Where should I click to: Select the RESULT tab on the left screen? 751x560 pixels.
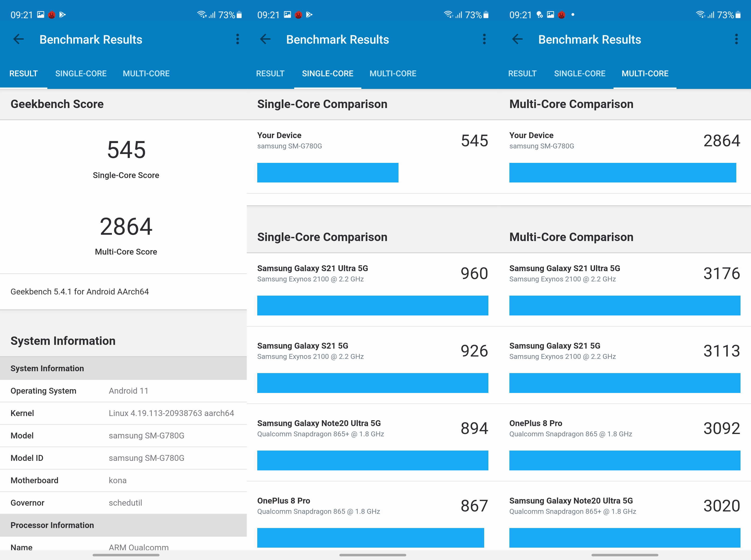[23, 73]
